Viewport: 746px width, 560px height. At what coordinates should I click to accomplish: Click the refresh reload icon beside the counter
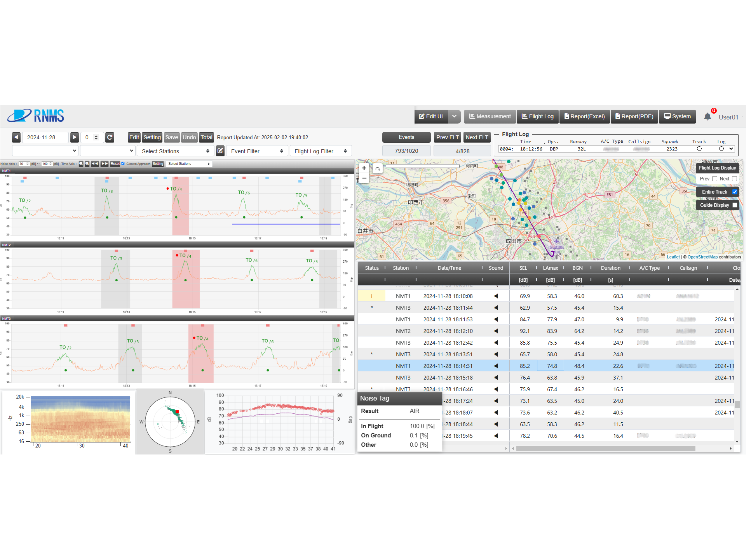click(x=110, y=137)
